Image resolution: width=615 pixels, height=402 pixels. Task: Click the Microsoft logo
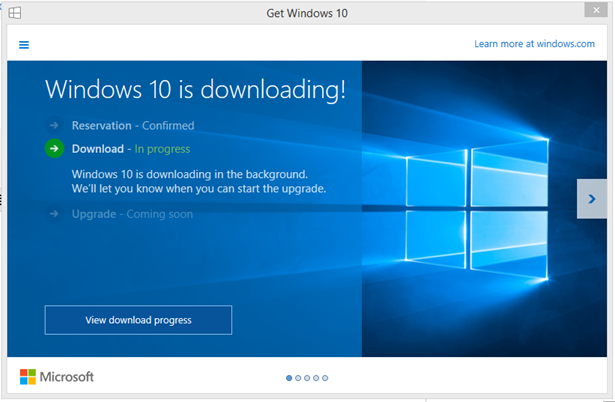(57, 377)
